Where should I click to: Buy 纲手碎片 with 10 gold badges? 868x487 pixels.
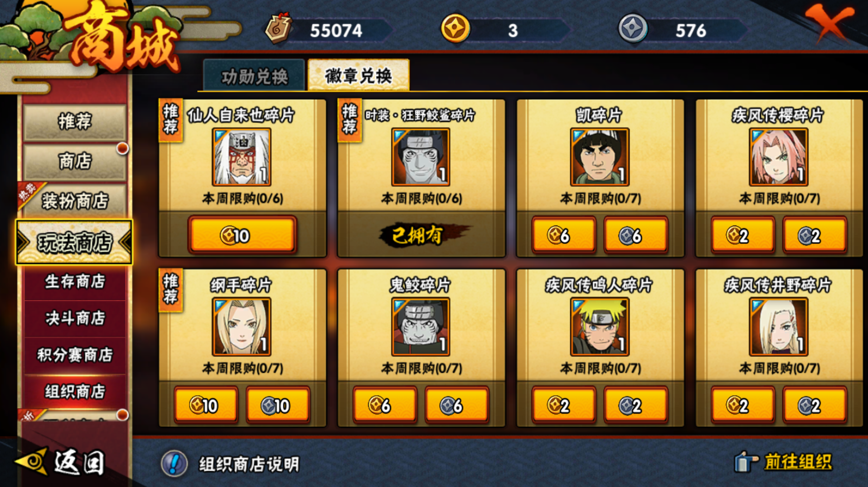tap(206, 405)
